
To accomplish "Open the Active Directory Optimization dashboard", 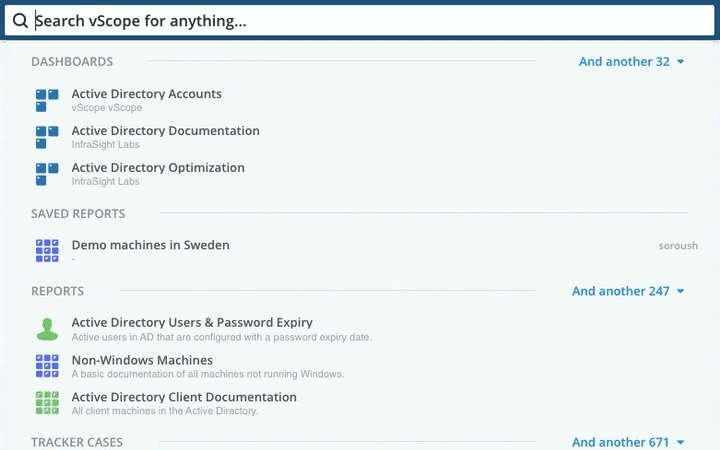I will tap(158, 167).
